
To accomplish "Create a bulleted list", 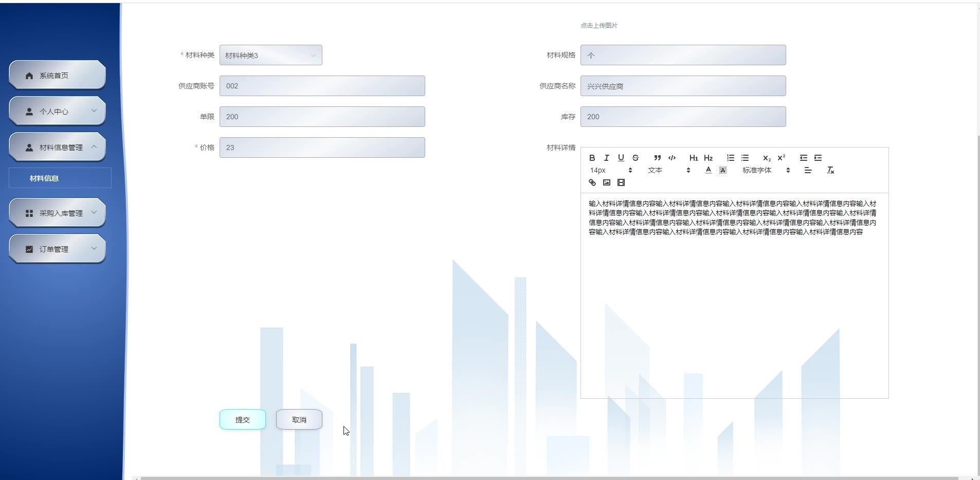I will tap(745, 158).
